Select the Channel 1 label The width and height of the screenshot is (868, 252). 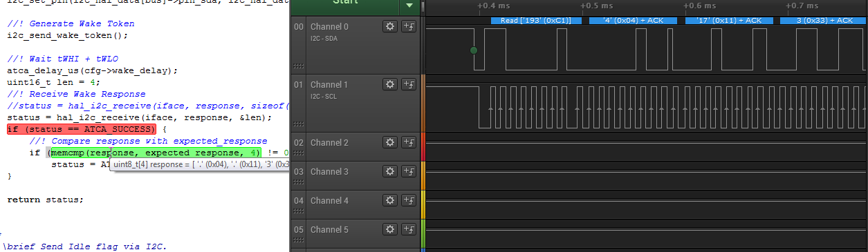[329, 85]
